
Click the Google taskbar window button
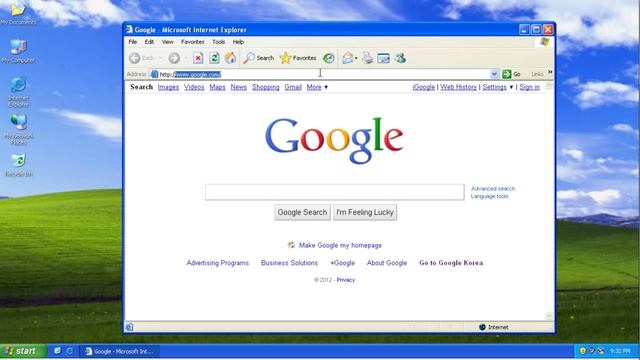point(119,351)
